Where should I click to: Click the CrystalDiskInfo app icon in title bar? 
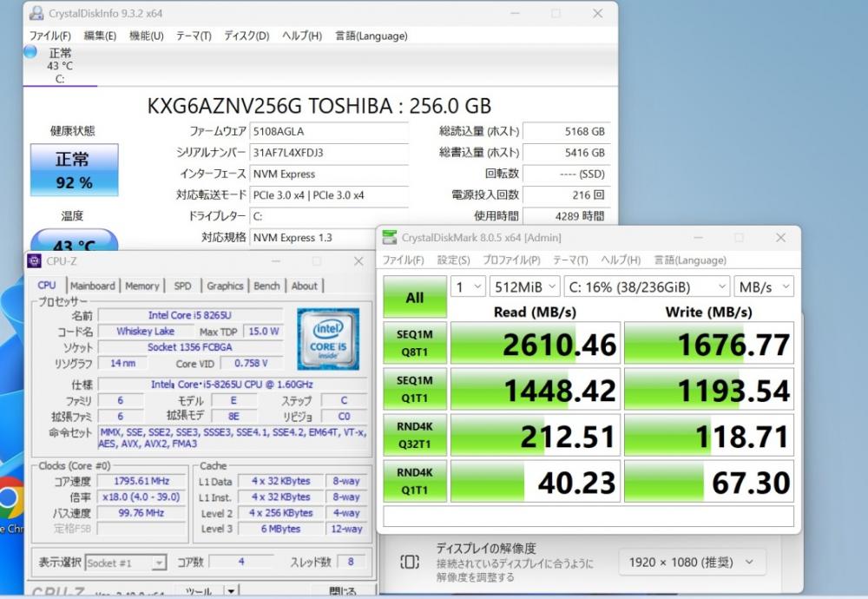[x=36, y=13]
